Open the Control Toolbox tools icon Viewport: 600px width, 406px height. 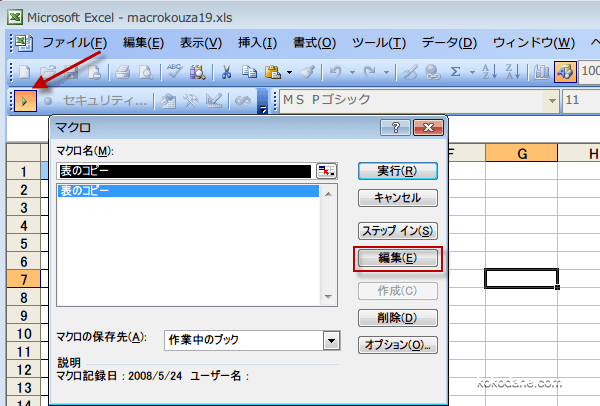point(191,101)
